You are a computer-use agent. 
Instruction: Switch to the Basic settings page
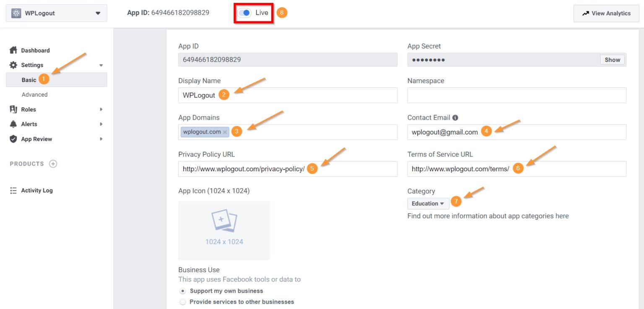[x=29, y=80]
